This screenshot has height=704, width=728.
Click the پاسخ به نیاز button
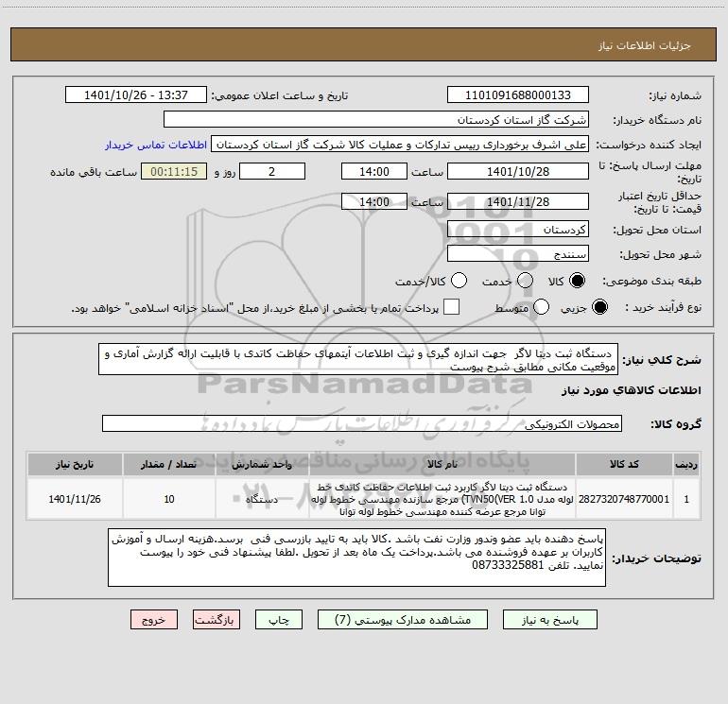coord(550,620)
